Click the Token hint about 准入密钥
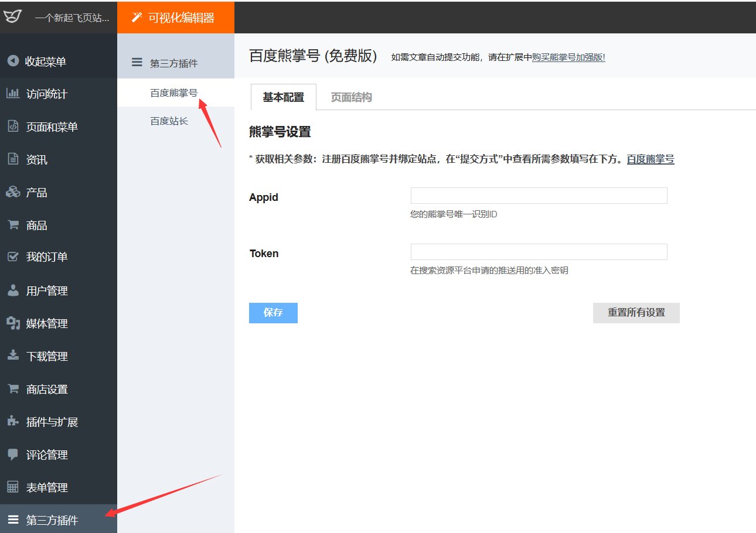756x533 pixels. tap(489, 271)
